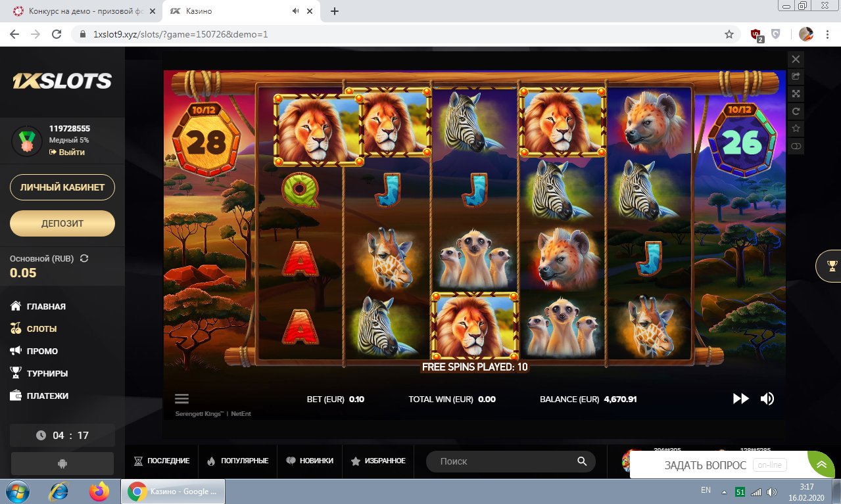The width and height of the screenshot is (841, 504).
Task: Open ПЛАТЕЖИ in the sidebar
Action: (39, 396)
